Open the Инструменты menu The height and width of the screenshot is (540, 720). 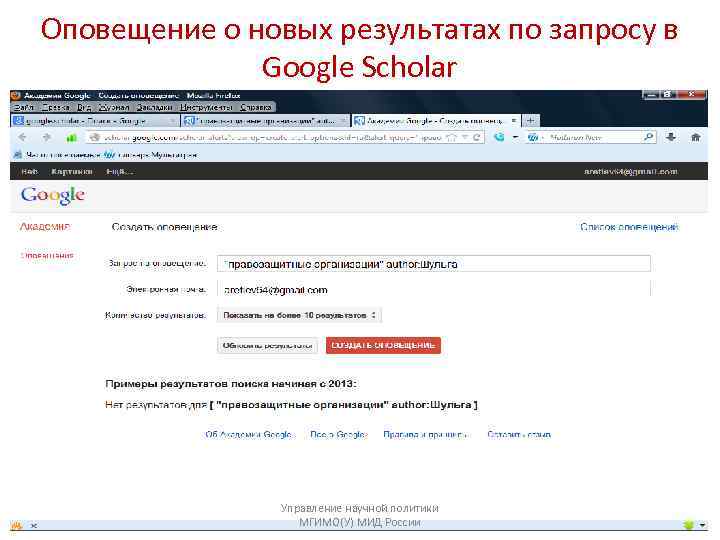point(206,107)
